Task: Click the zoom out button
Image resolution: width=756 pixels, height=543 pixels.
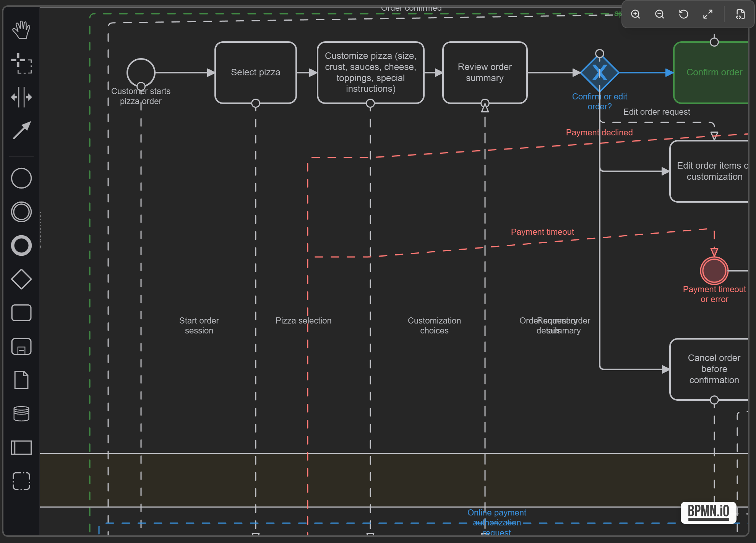Action: pyautogui.click(x=660, y=15)
